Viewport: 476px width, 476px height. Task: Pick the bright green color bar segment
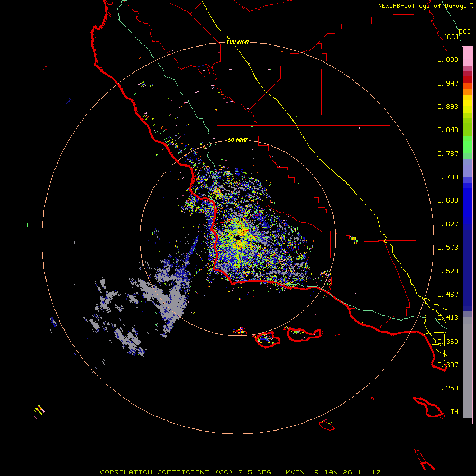(x=467, y=144)
